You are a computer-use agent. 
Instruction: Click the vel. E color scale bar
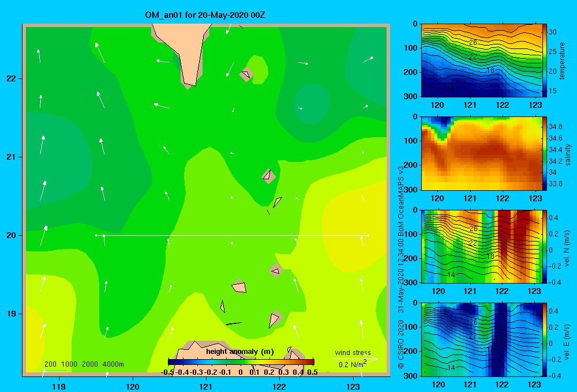click(x=545, y=340)
